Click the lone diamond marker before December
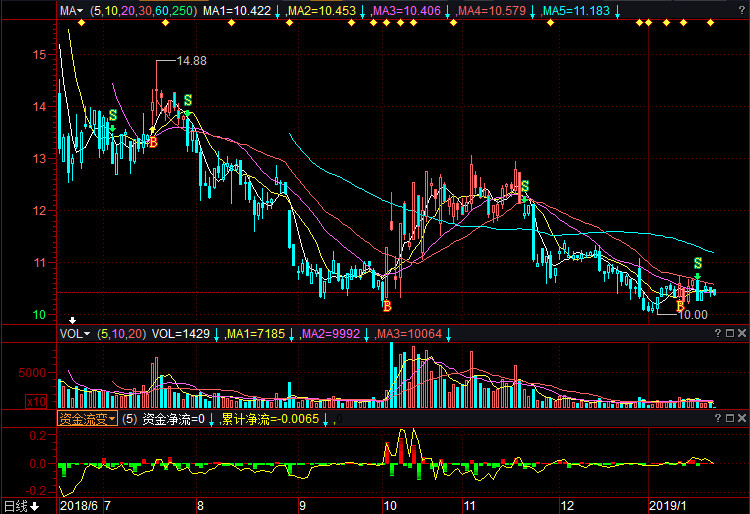Viewport: 750px width, 514px height. [x=550, y=22]
